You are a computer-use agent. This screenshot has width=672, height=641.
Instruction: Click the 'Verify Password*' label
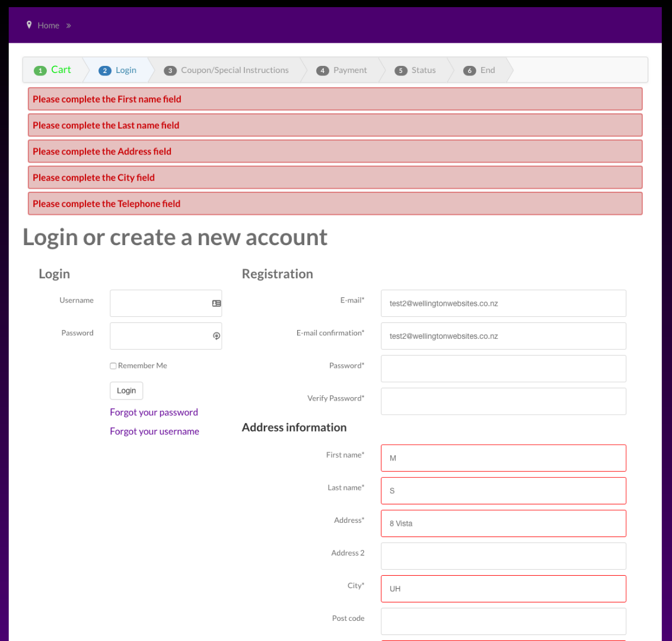[x=336, y=398]
